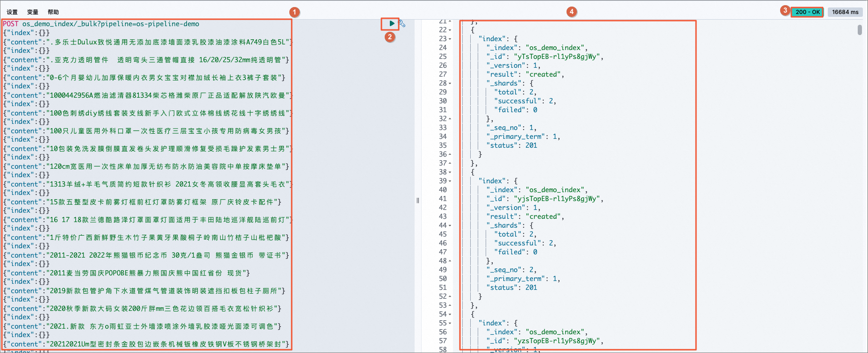Viewport: 868px width, 353px height.
Task: Fold the index object at line 39
Action: [450, 181]
